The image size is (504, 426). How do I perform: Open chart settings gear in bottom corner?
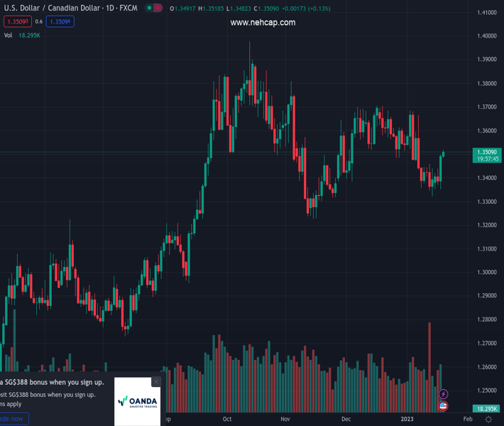[x=488, y=420]
